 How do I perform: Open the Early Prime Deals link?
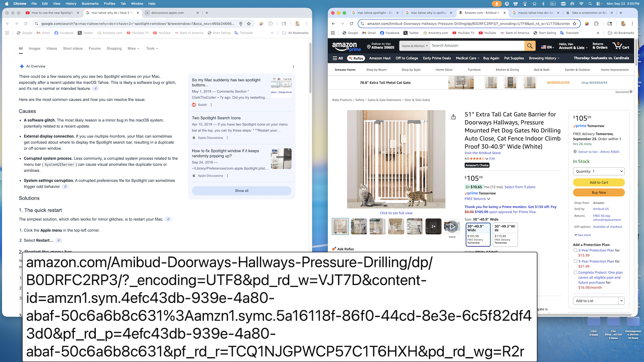[437, 58]
